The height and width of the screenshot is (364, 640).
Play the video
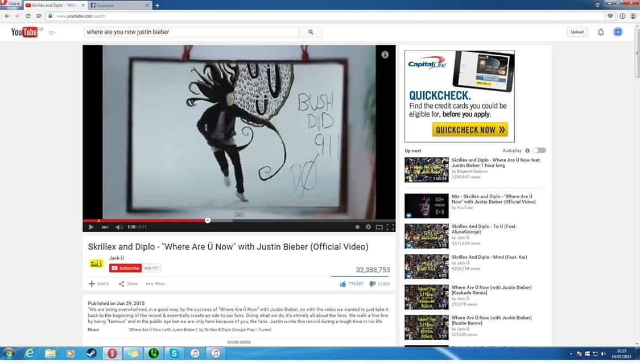[91, 227]
